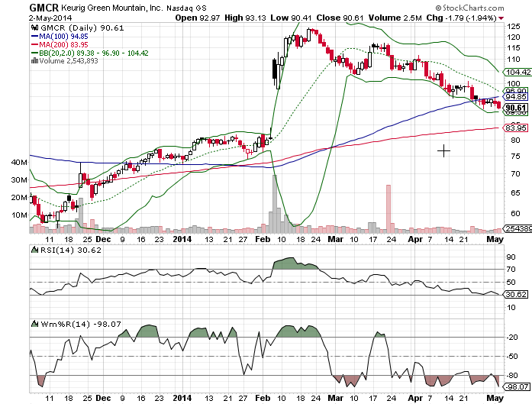This screenshot has width=532, height=404.
Task: Click the bold 90.61 last-price tag
Action: tap(515, 108)
